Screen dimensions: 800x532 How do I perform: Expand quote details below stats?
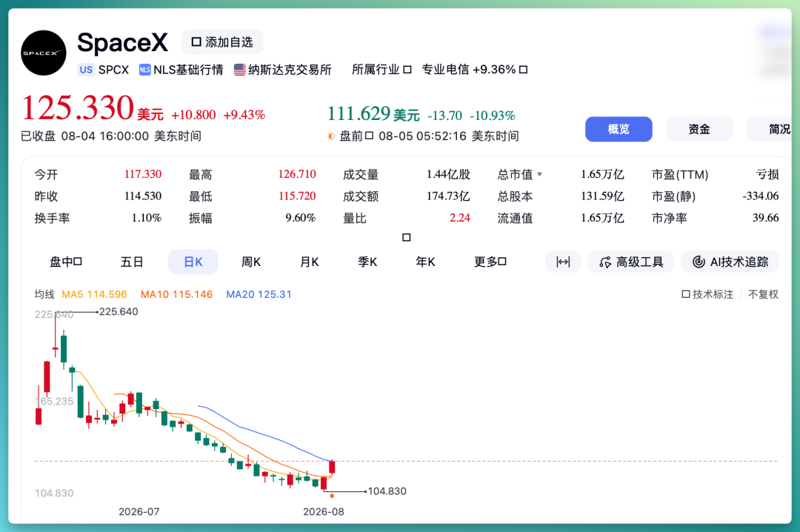point(407,237)
